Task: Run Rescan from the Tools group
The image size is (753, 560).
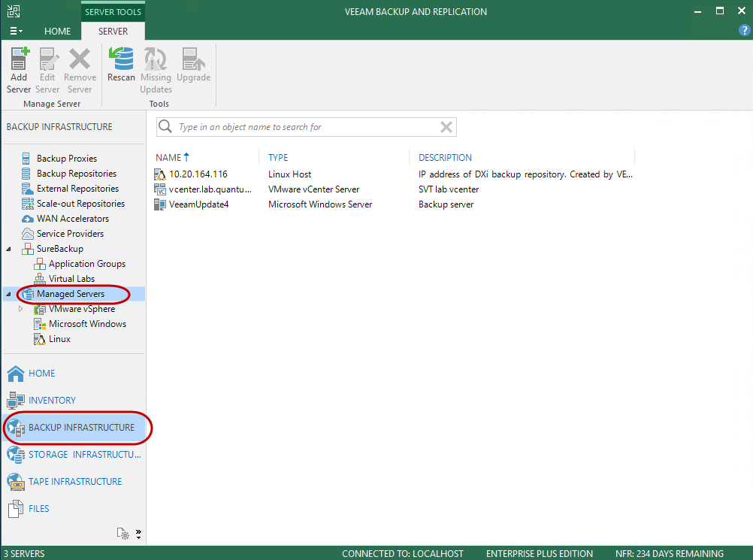Action: point(121,65)
